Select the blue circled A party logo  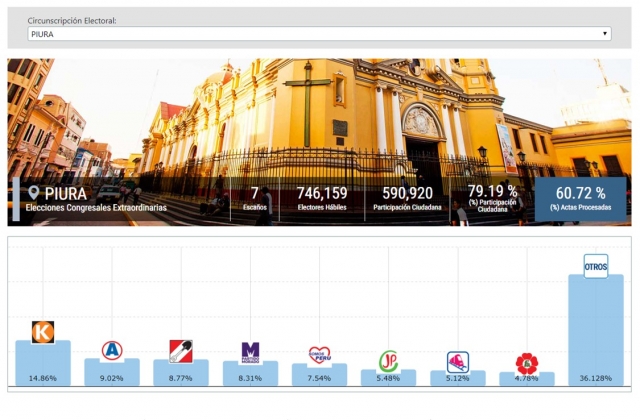[112, 350]
